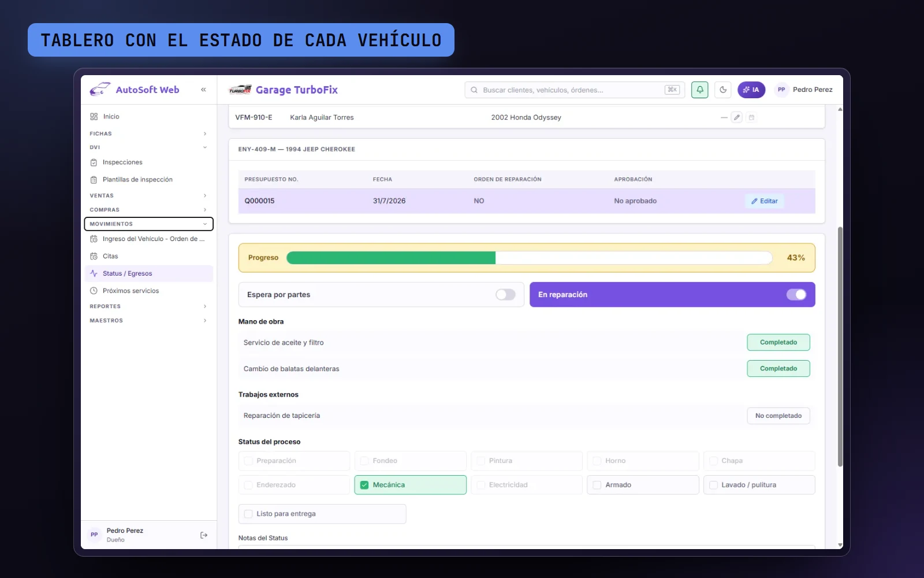The image size is (924, 578).
Task: Uncheck the Mecánica checkbox
Action: point(364,485)
